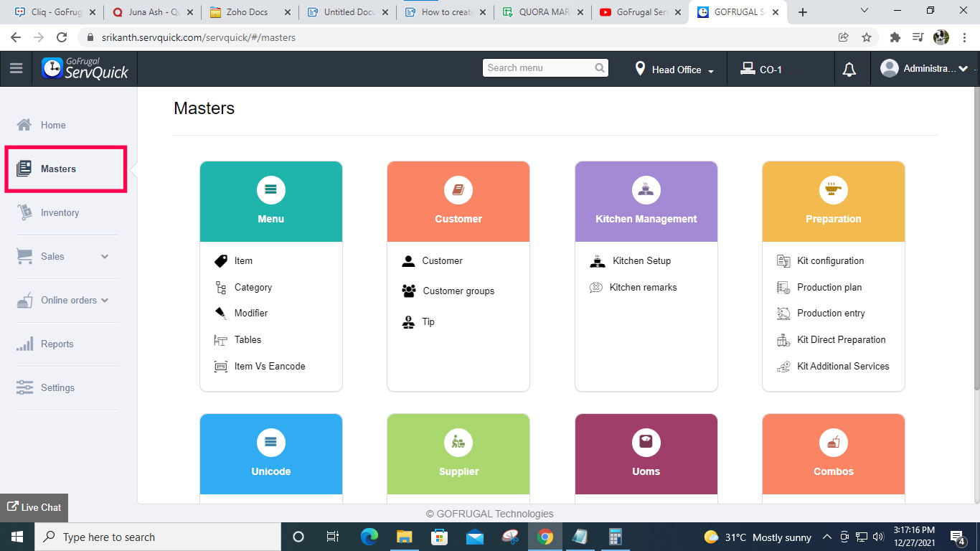Click the Modifier icon
Image resolution: width=980 pixels, height=551 pixels.
click(x=221, y=314)
